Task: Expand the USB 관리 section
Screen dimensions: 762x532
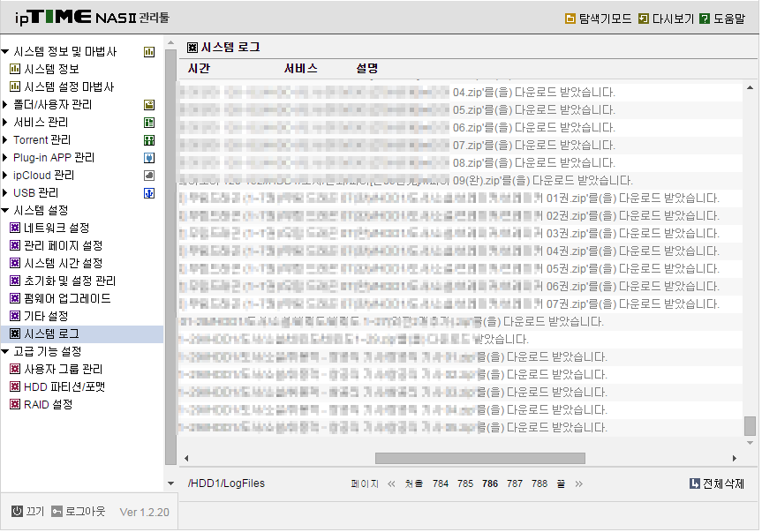Action: 5,192
